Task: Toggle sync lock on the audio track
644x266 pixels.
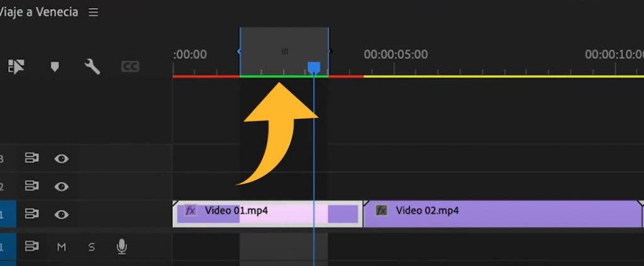Action: [31, 247]
